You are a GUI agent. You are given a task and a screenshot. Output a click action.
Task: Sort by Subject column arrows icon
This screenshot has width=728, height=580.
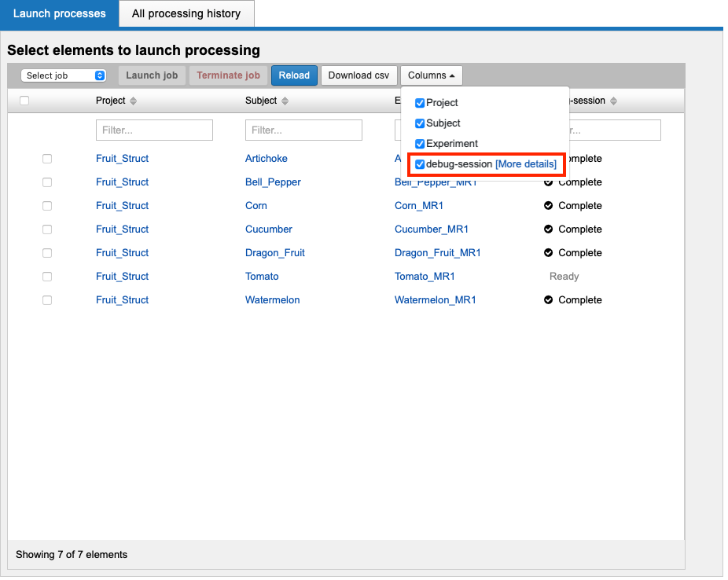point(285,101)
